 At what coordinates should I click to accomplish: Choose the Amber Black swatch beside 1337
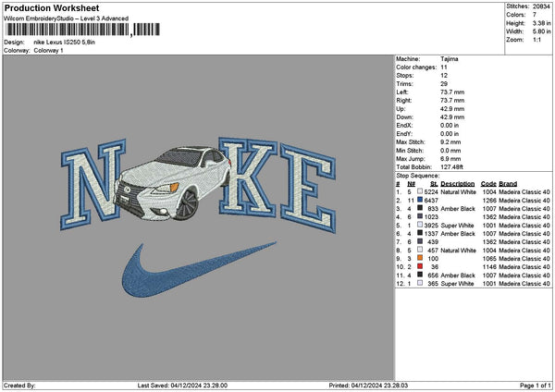click(420, 233)
